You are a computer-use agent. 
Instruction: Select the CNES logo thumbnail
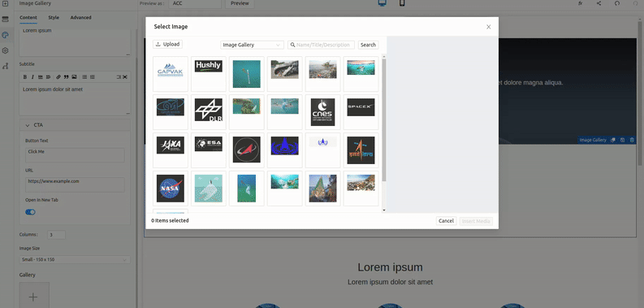point(323,112)
